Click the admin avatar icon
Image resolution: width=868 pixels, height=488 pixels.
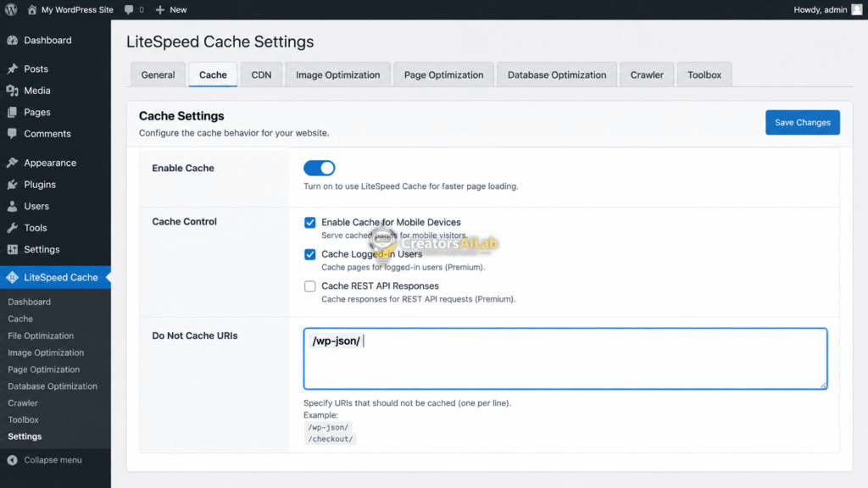tap(857, 9)
